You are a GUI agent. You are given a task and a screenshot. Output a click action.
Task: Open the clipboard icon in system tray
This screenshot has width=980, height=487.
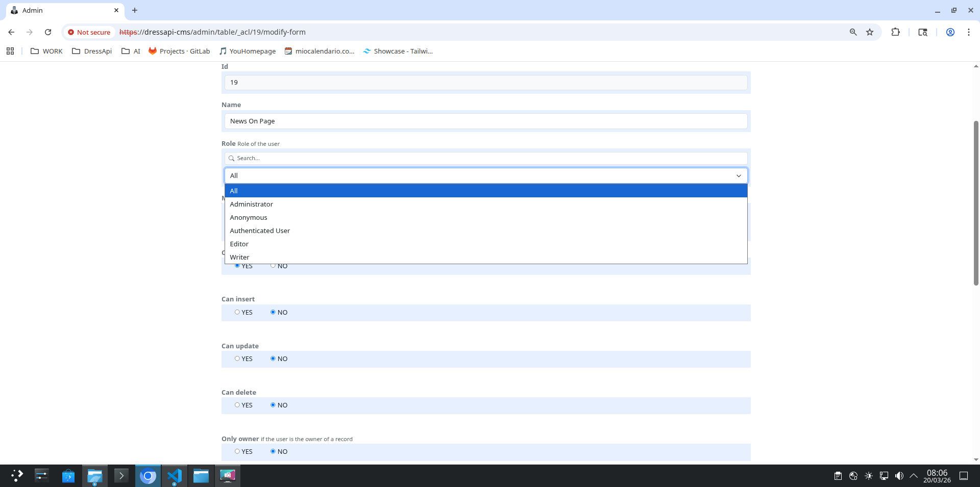coord(838,476)
